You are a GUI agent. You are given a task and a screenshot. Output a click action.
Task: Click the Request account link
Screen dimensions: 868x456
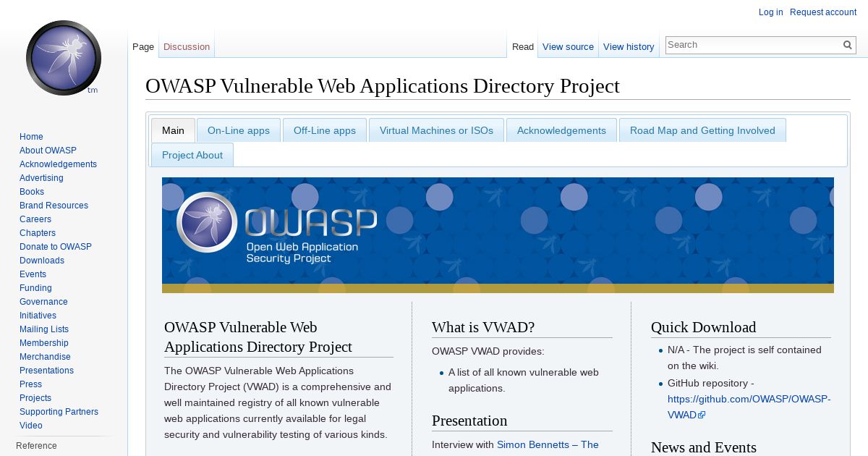[x=823, y=12]
